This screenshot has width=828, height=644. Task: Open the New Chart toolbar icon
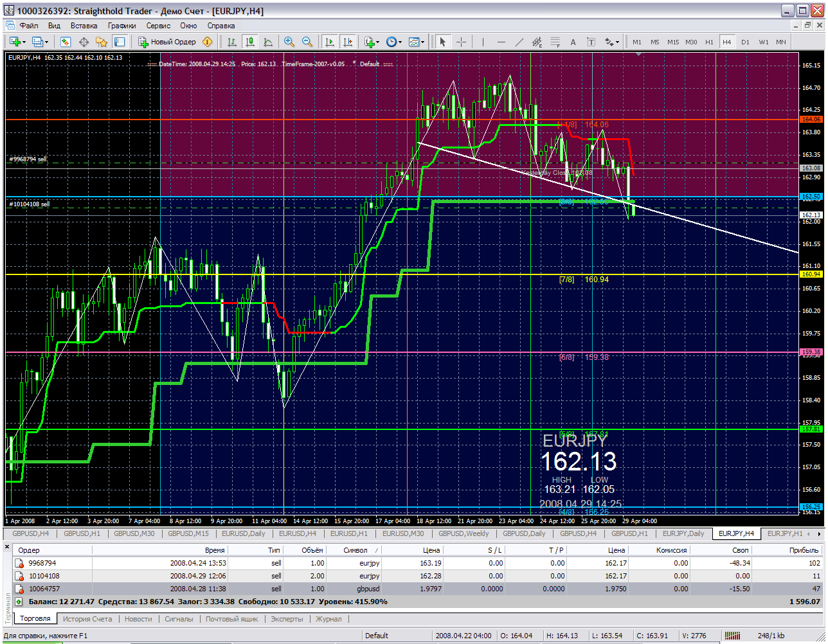[15, 42]
